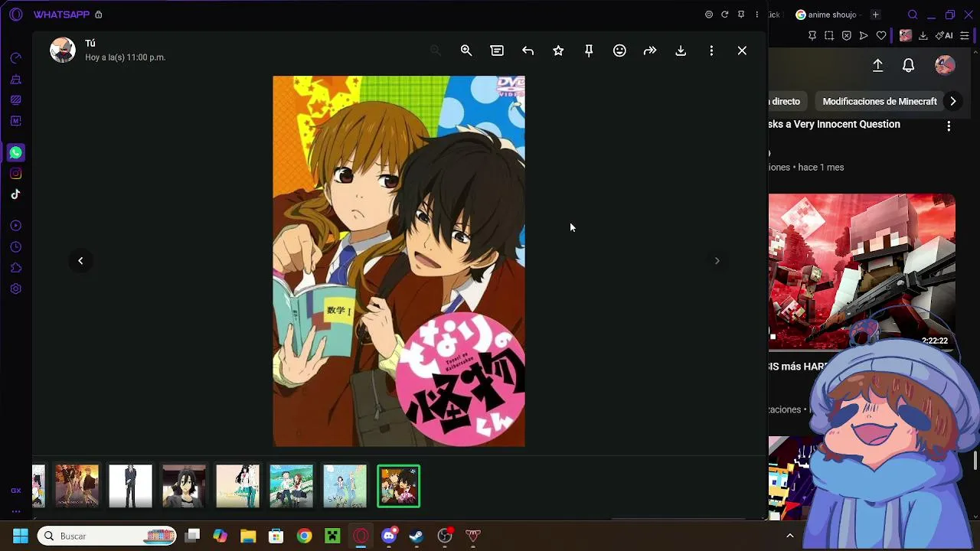Switch to the anime shoujo Google tab
The width and height of the screenshot is (980, 551).
coord(828,15)
